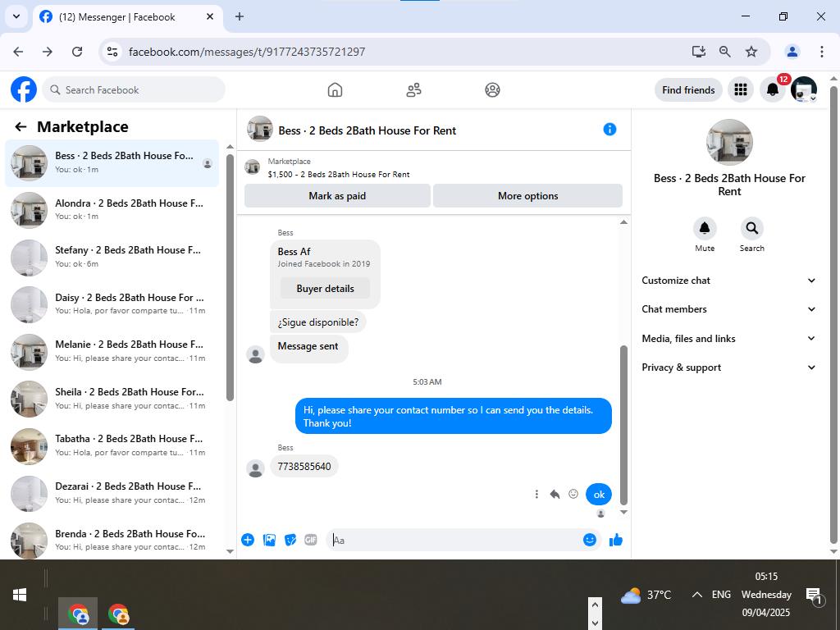Open the Friends icon in top navigation

click(x=413, y=90)
